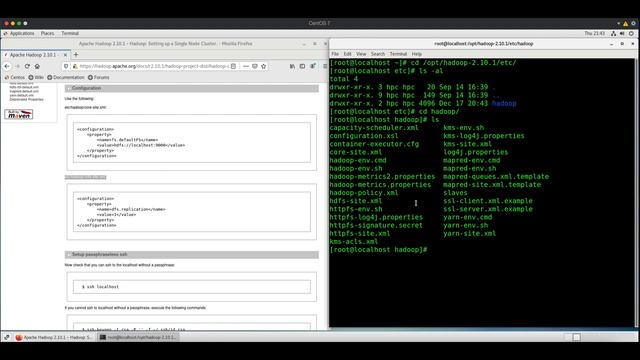640x360 pixels.
Task: Click the Firefox forward arrow
Action: (17, 66)
